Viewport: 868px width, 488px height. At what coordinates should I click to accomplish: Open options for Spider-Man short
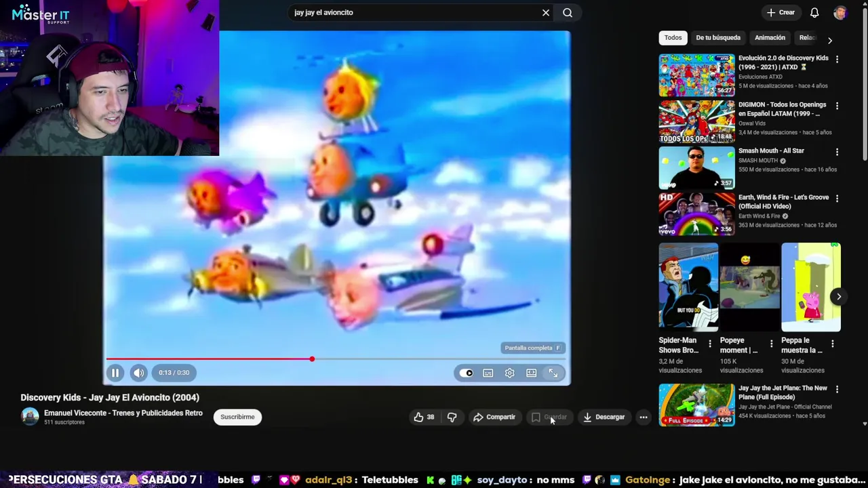click(710, 344)
